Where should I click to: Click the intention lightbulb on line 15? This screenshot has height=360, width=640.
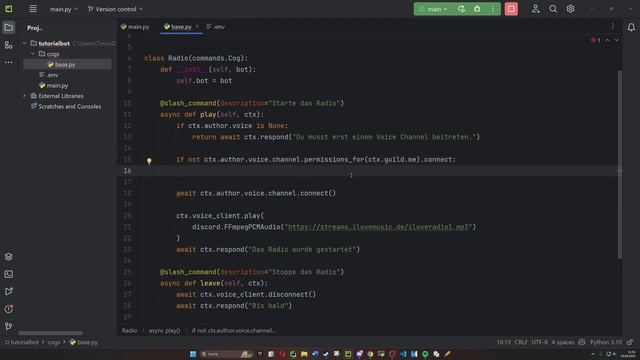tap(149, 161)
